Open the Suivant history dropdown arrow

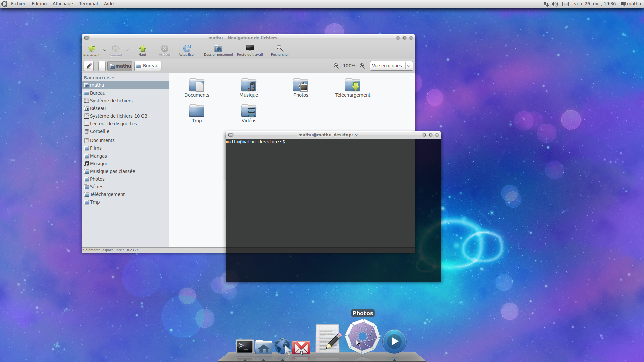pos(127,50)
